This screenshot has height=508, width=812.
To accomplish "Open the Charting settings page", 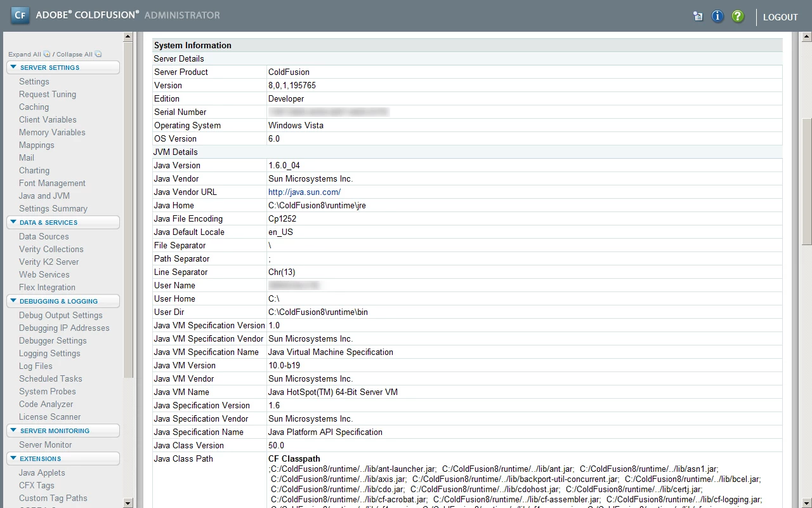I will tap(34, 170).
